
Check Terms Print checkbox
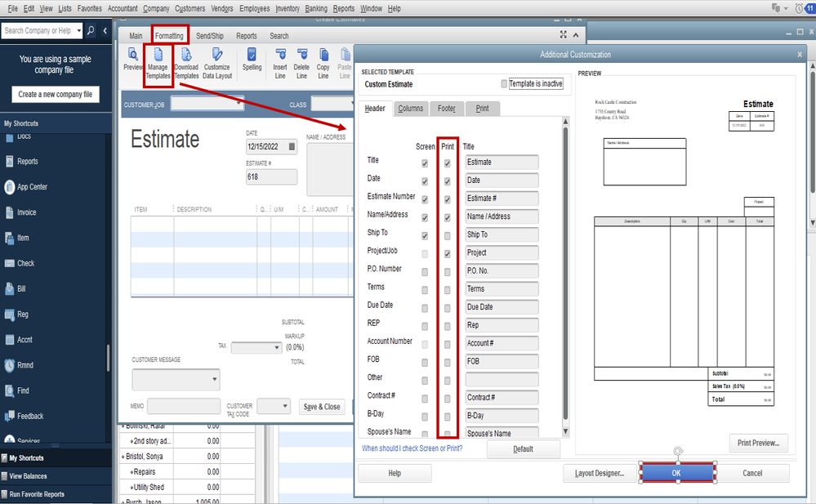[x=447, y=290]
